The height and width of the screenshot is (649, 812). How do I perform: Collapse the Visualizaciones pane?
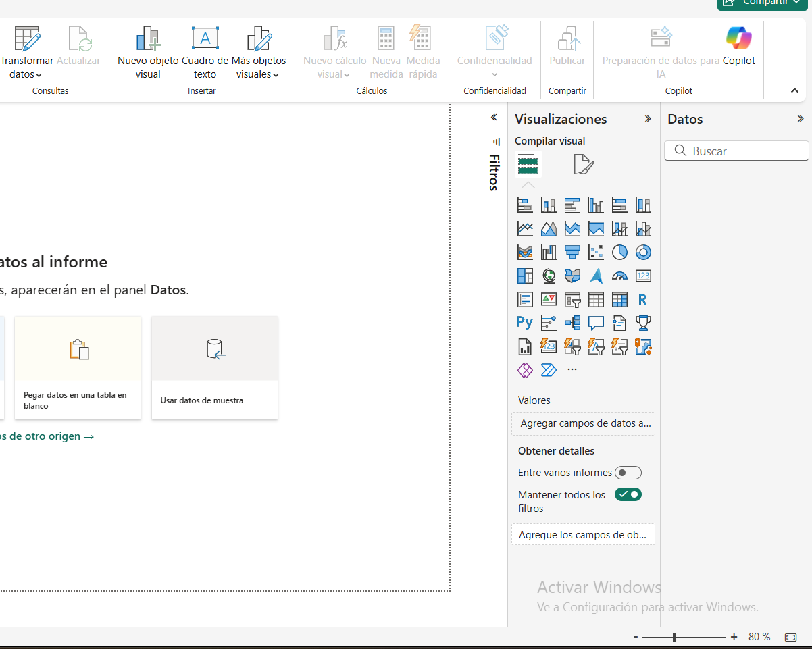[x=648, y=119]
